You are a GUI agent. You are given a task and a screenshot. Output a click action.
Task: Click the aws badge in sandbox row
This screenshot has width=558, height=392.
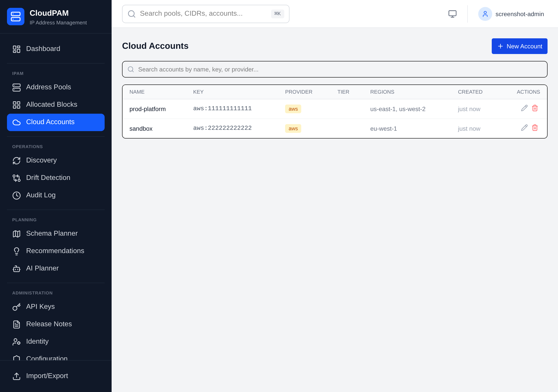tap(293, 128)
